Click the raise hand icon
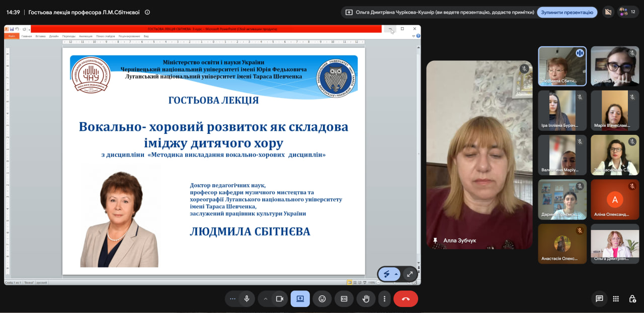Viewport: 644px width, 313px height. (366, 298)
